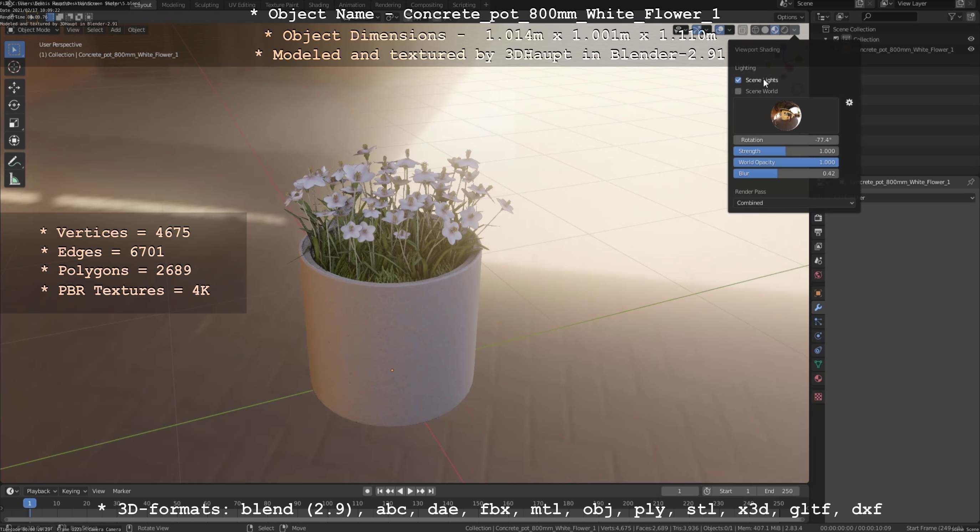Open the Render properties tab

pos(818,218)
